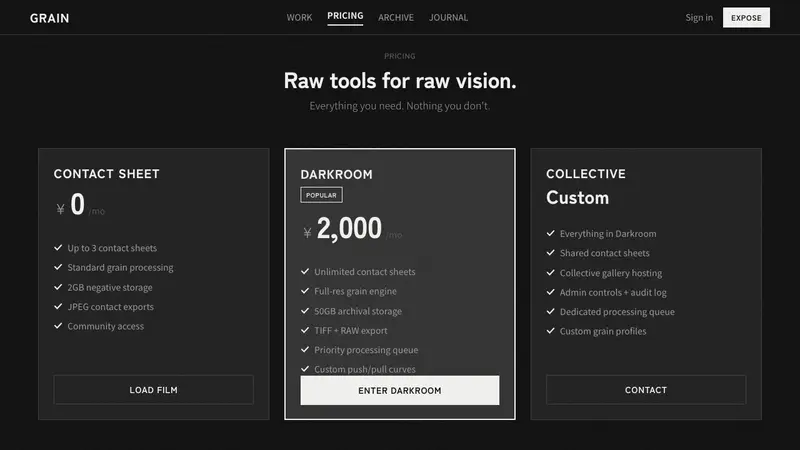Click the 0 price figure
This screenshot has height=450, width=800.
[78, 204]
